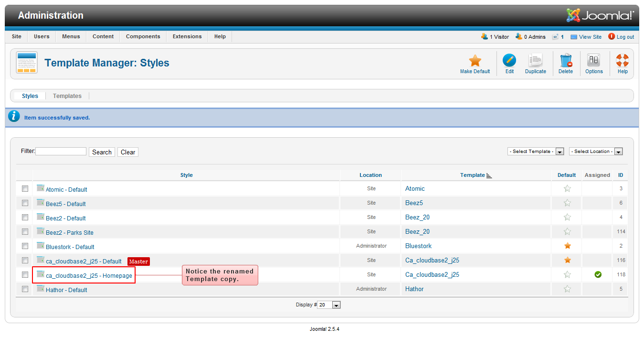The height and width of the screenshot is (338, 644).
Task: Click the default star for Atomic - Default
Action: (x=567, y=188)
